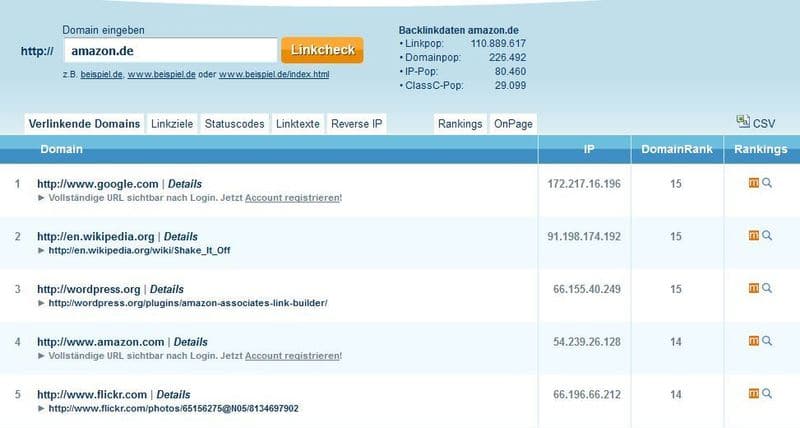
Task: Click Account registrieren under amazon.com
Action: pos(292,356)
